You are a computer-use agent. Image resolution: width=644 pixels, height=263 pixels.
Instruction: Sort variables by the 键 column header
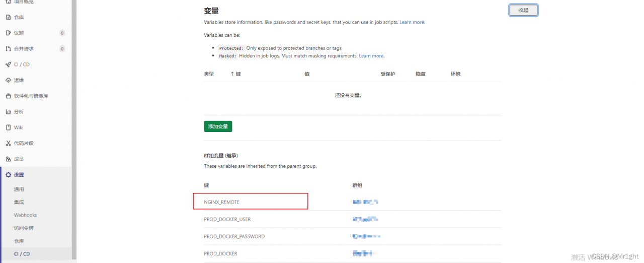tap(235, 74)
